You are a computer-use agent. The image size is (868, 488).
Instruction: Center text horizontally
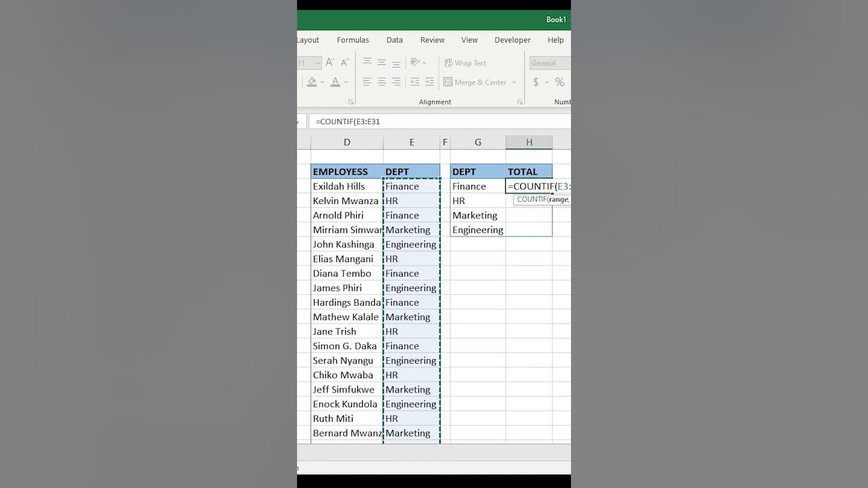(x=382, y=82)
